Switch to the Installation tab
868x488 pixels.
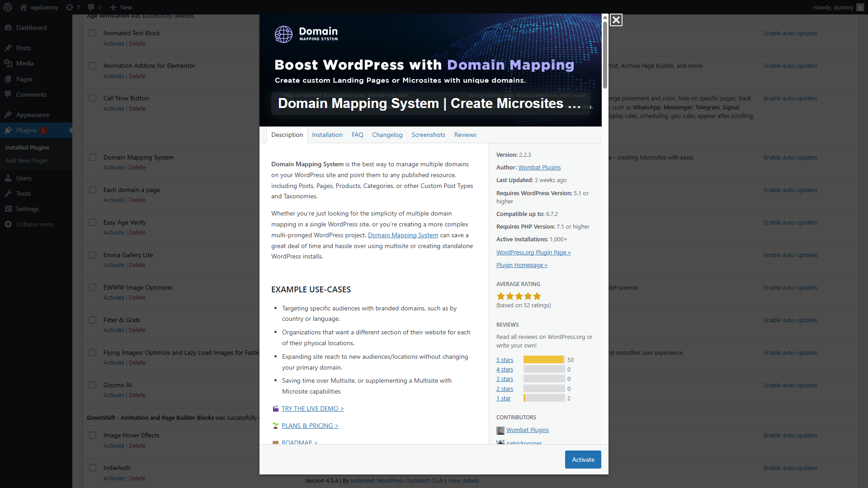click(327, 135)
